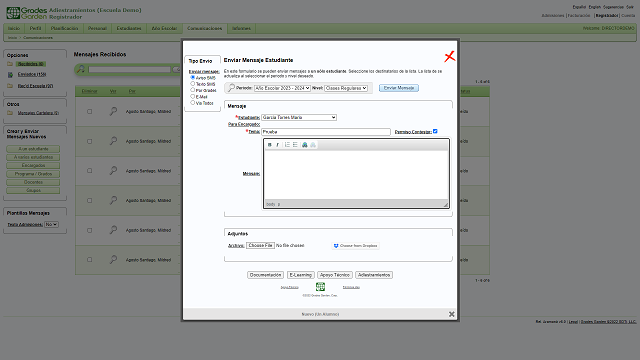Viewport: 640px width, 360px height.
Task: Click the Apoyo Técnico button
Action: [335, 275]
